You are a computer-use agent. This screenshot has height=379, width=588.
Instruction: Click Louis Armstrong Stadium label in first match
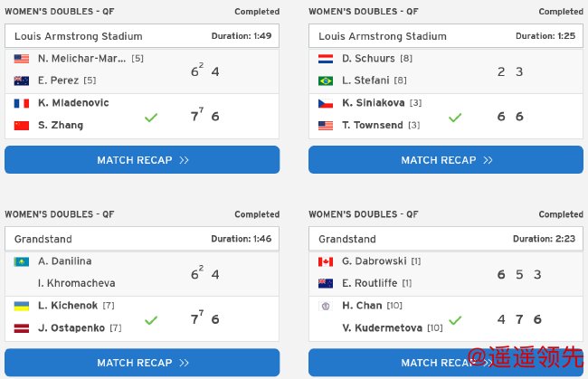click(79, 36)
